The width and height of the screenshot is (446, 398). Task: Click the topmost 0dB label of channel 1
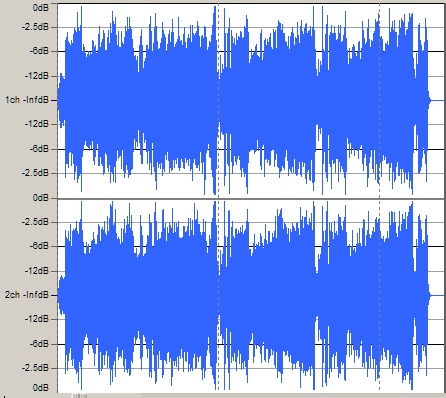click(x=41, y=7)
